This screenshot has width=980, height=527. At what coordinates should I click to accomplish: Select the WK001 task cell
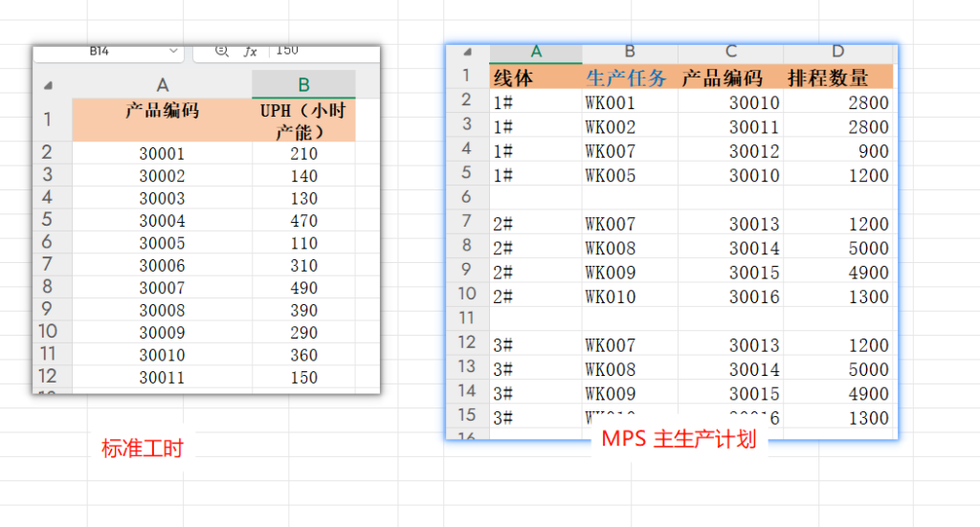click(x=630, y=102)
